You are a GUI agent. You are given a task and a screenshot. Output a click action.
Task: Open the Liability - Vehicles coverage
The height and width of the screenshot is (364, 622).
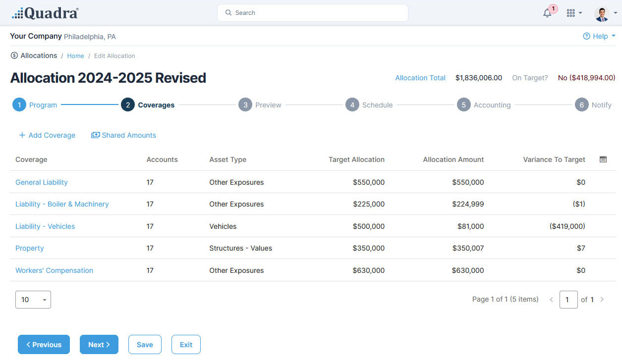45,226
